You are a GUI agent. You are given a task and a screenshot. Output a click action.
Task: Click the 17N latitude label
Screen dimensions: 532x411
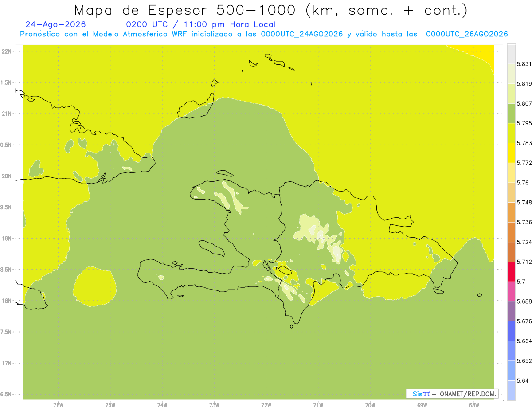click(x=7, y=363)
